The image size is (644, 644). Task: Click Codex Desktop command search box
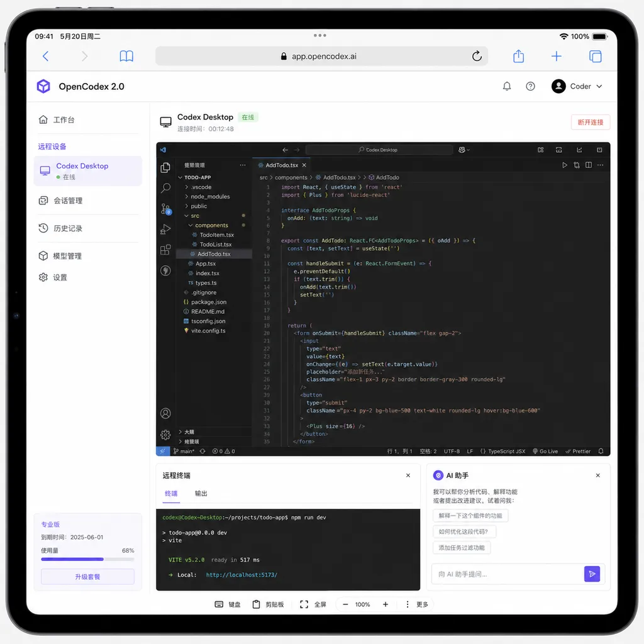(379, 150)
